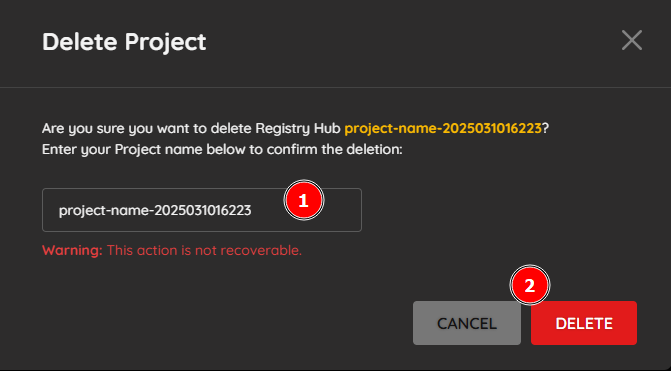
Task: Focus the project name confirmation field
Action: 202,210
